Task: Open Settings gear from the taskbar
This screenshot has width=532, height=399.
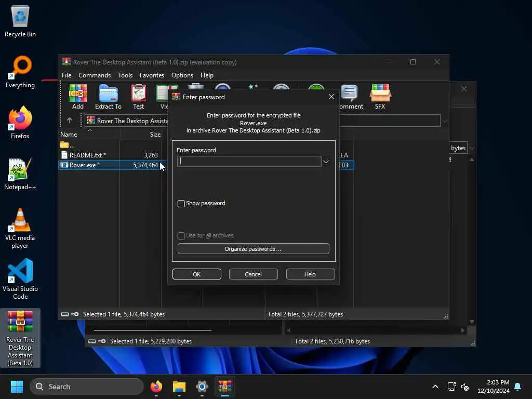Action: [202, 387]
